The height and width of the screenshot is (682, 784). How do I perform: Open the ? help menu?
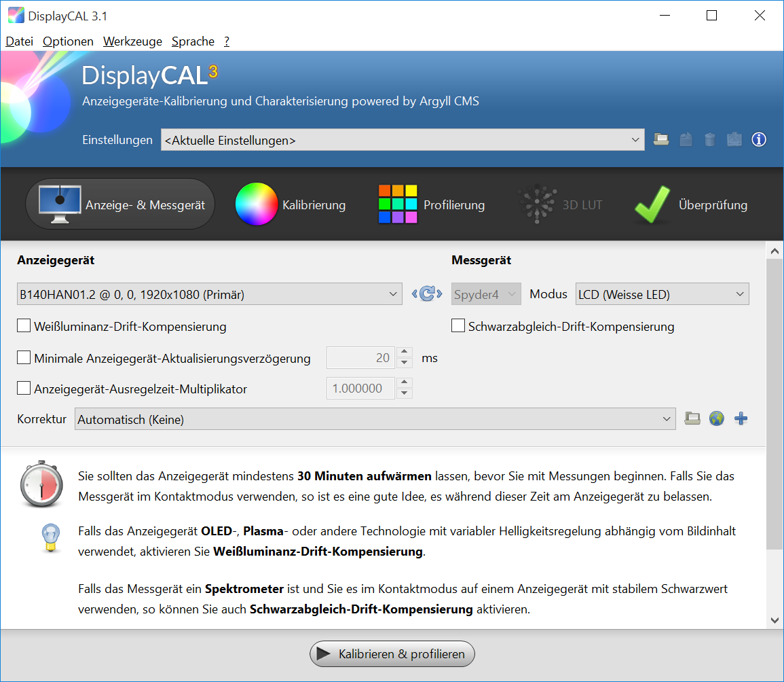click(x=227, y=41)
